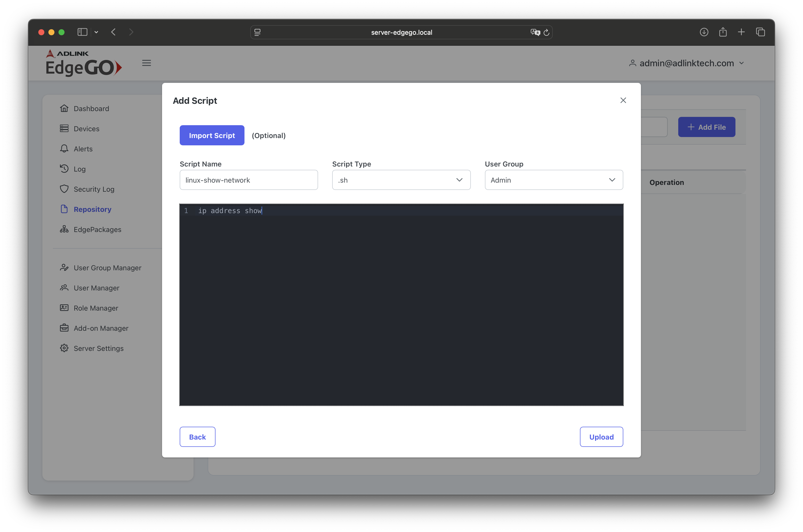Open a new tab with the plus icon
Screen dimensions: 803x532
[741, 32]
